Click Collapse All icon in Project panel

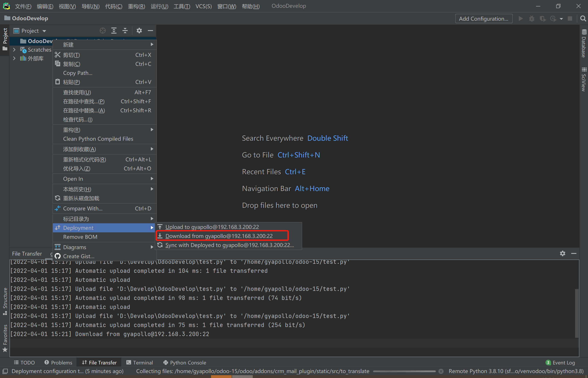pyautogui.click(x=125, y=31)
